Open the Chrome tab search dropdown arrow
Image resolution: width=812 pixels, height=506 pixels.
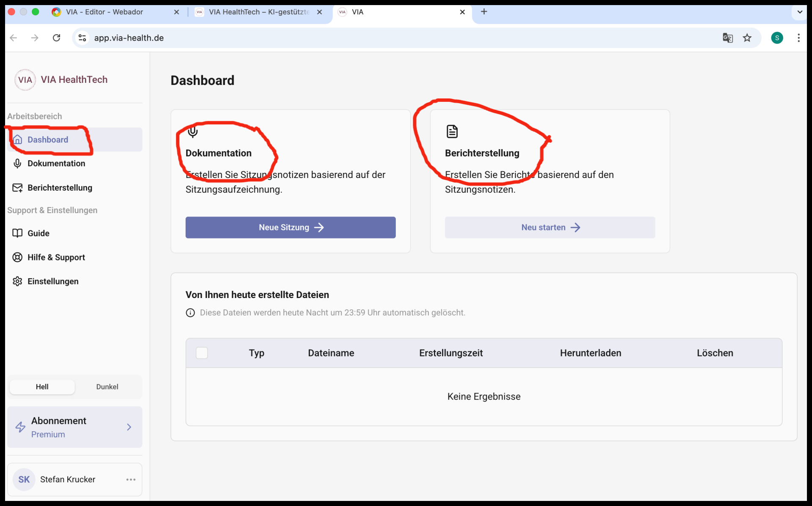click(799, 12)
